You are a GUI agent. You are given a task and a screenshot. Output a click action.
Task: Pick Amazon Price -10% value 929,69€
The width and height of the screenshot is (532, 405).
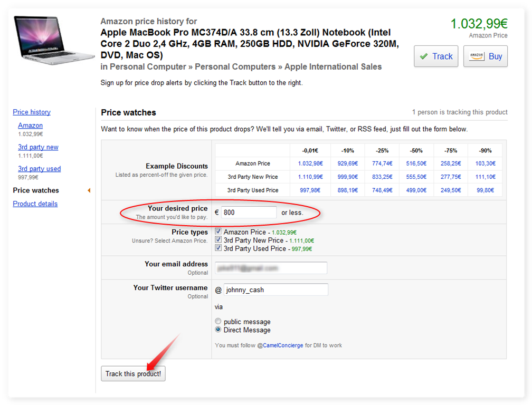tap(347, 163)
